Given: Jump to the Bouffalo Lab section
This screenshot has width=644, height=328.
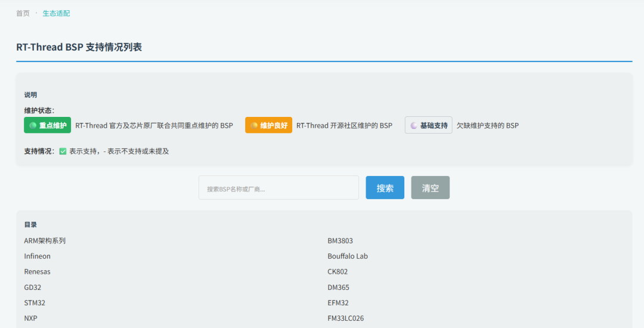Looking at the screenshot, I should [x=348, y=256].
